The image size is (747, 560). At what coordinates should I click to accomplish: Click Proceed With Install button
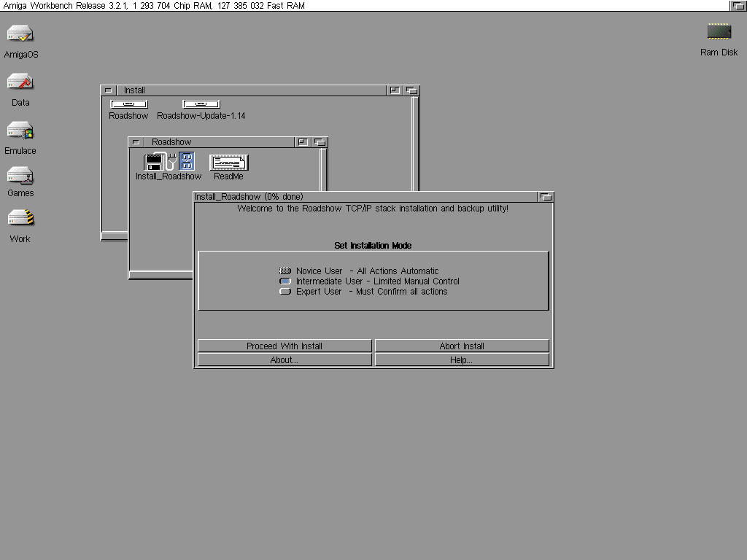pos(285,346)
